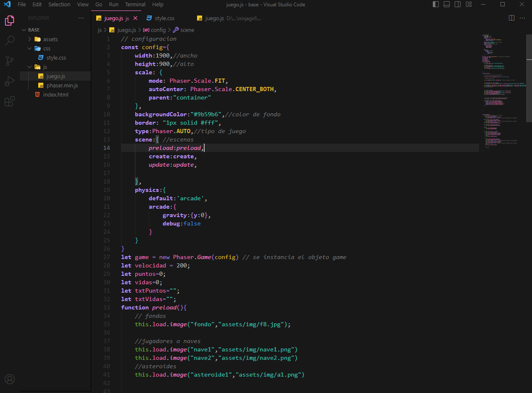
Task: Open the Search view icon
Action: point(9,41)
